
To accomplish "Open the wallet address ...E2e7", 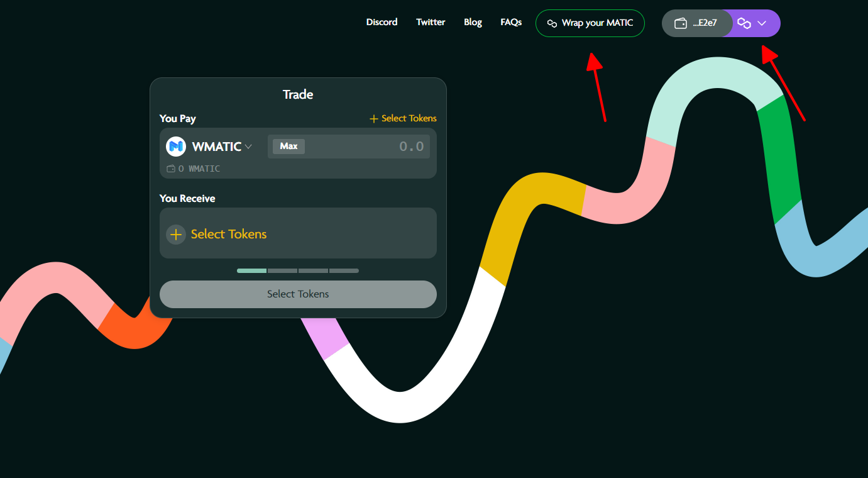I will tap(705, 23).
